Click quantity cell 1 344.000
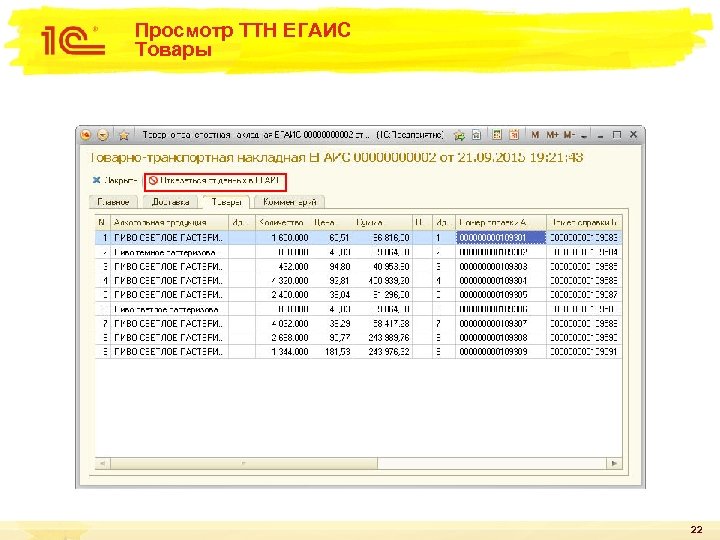Image resolution: width=720 pixels, height=540 pixels. click(283, 352)
